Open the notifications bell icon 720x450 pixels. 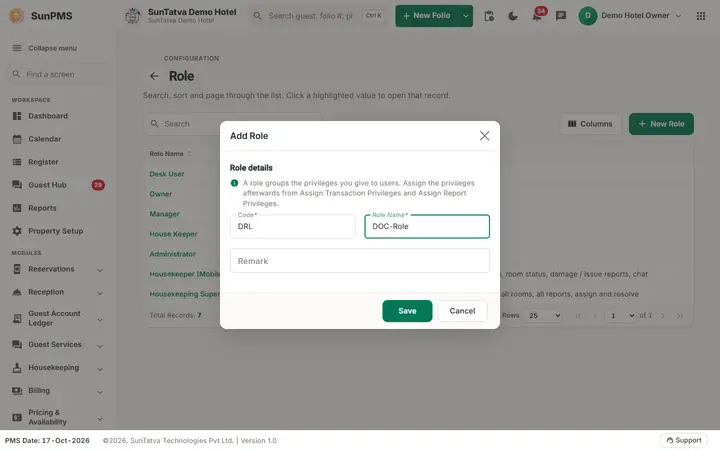point(537,17)
